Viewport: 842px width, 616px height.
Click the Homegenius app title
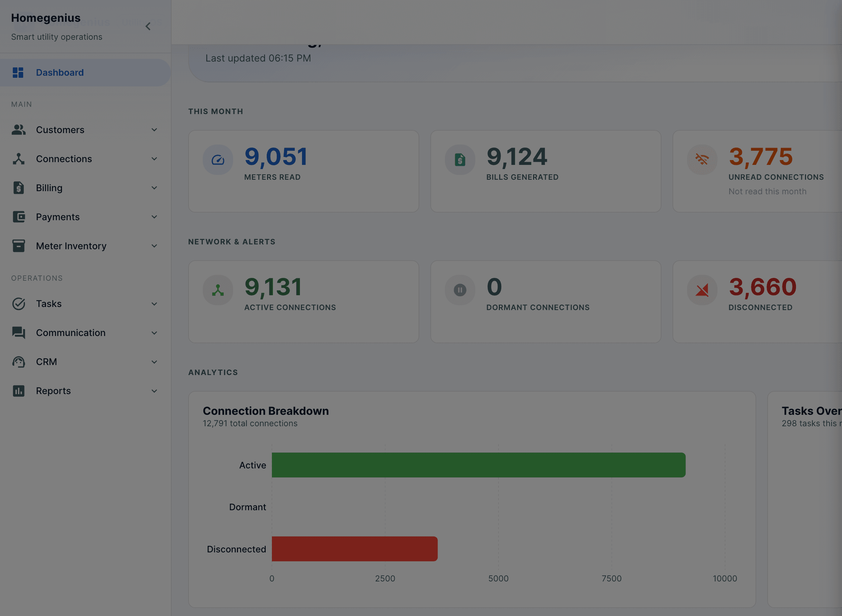click(46, 18)
